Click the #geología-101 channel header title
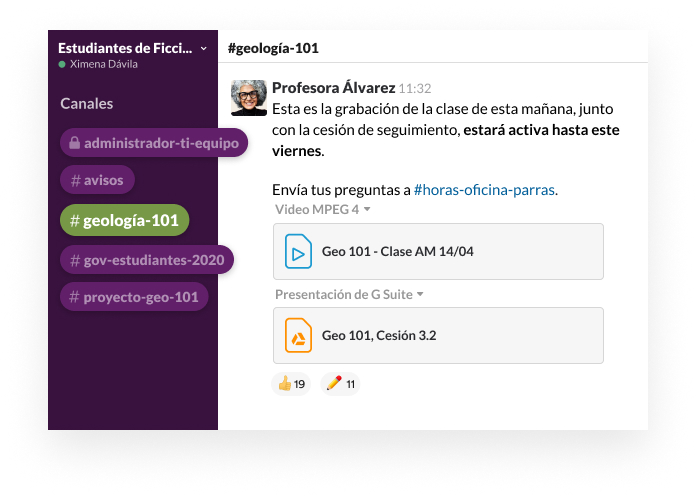696x496 pixels. [x=273, y=48]
